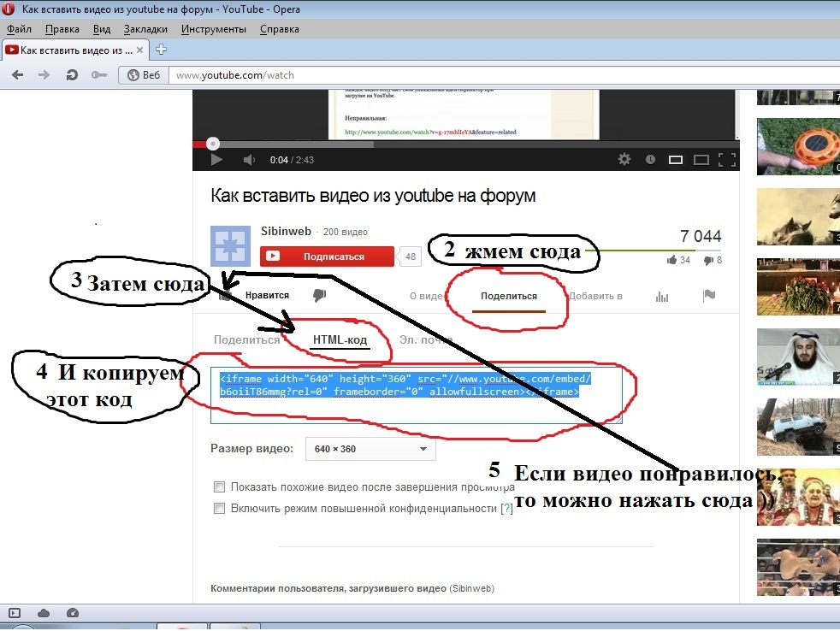Open the Вид menu
840x631 pixels.
101,29
